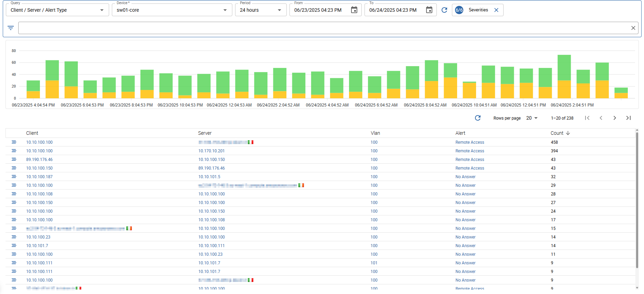
Task: Open row menu for count 11 row
Action: tap(14, 254)
